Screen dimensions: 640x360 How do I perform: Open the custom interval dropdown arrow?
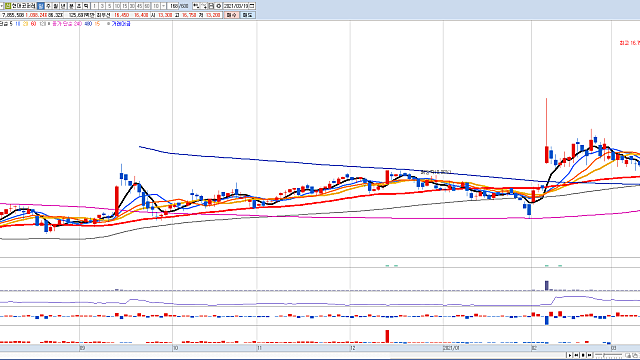click(x=164, y=6)
